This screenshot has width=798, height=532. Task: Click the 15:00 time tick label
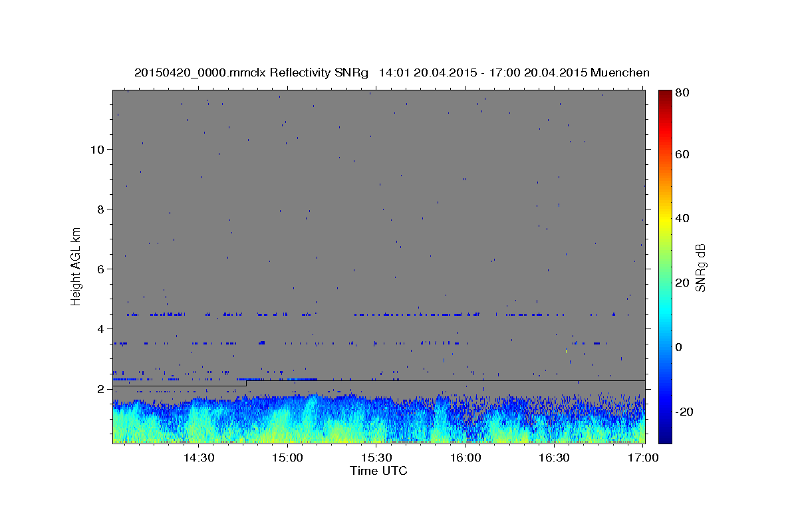pyautogui.click(x=288, y=458)
